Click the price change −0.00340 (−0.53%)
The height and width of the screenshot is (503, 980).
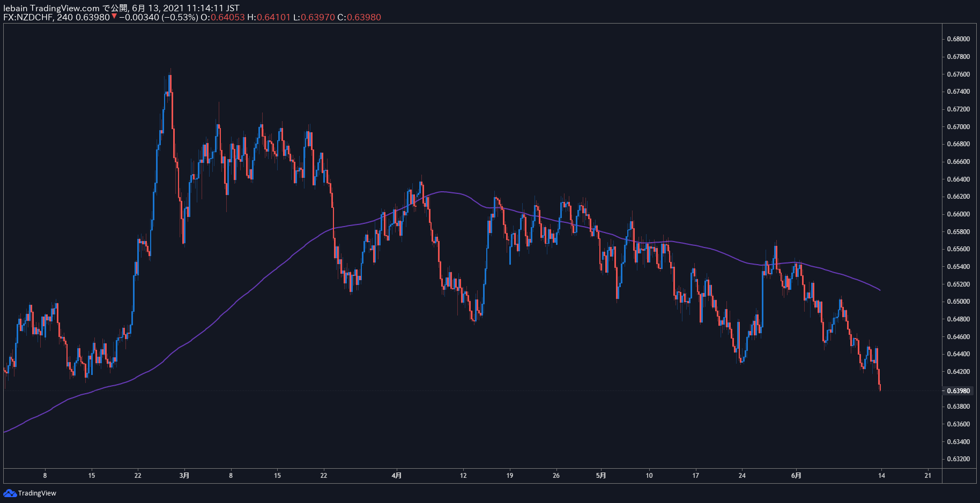[x=159, y=17]
